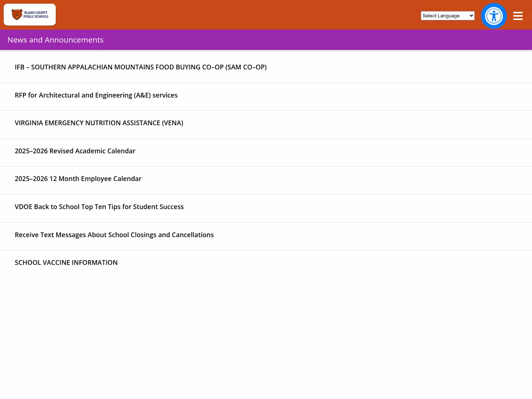Open the accessibility options widget
Screen dimensions: 532x399
(x=494, y=16)
